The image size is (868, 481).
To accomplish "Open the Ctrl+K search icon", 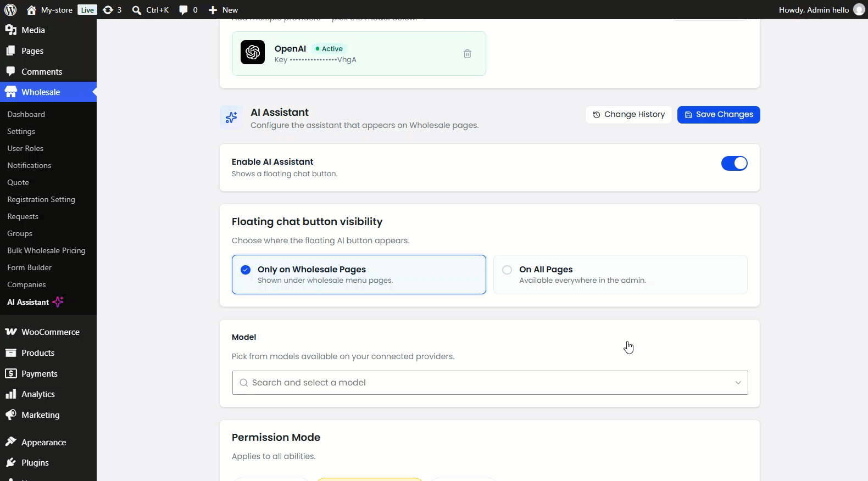I will click(x=137, y=10).
